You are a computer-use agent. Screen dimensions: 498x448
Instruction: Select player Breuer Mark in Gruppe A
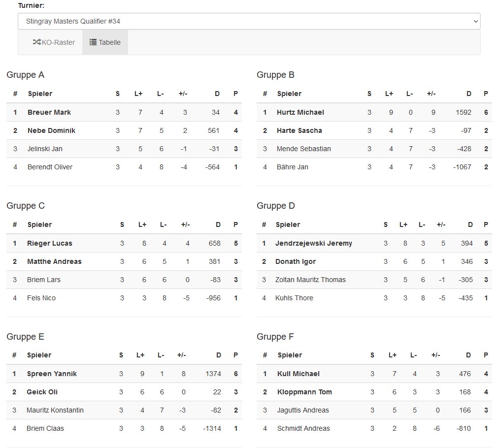click(49, 112)
